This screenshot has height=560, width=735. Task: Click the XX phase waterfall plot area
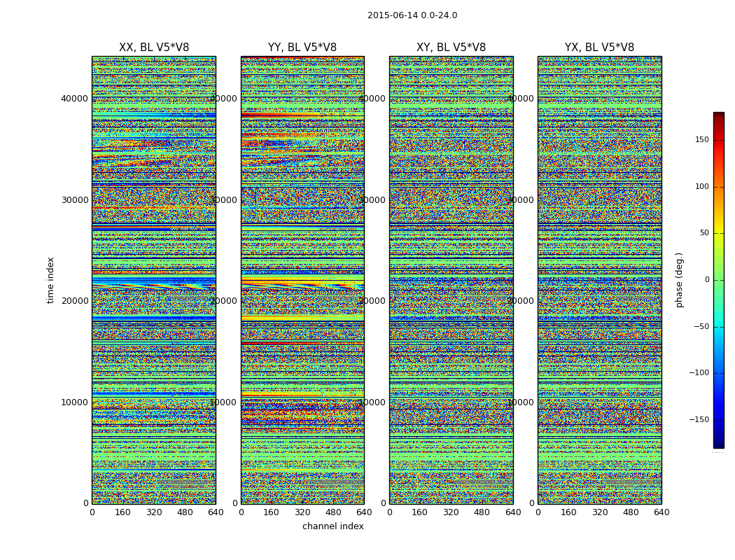point(154,280)
